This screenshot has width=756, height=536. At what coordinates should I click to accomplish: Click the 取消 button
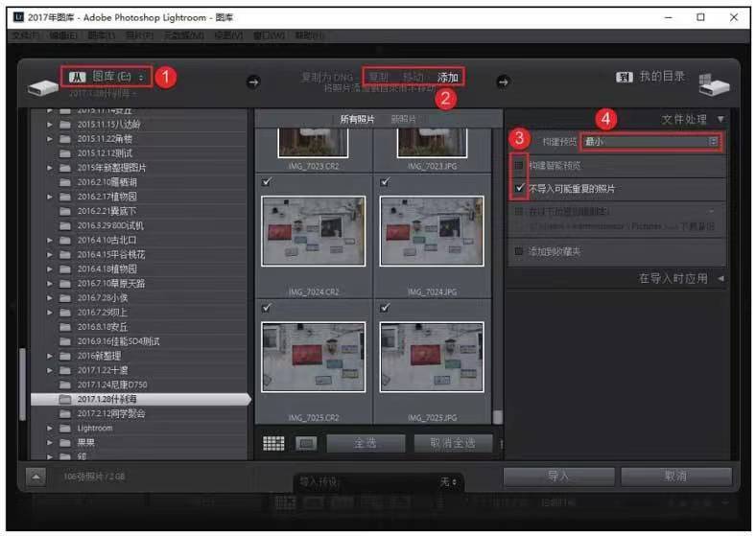coord(676,477)
